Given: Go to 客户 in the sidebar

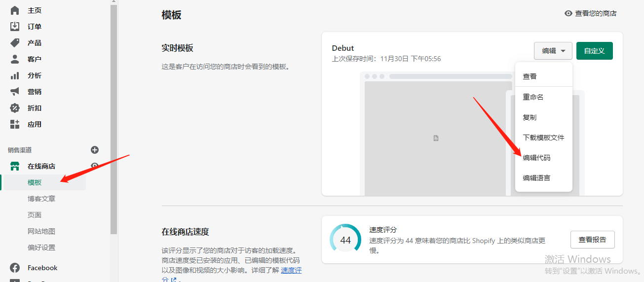Looking at the screenshot, I should point(35,59).
